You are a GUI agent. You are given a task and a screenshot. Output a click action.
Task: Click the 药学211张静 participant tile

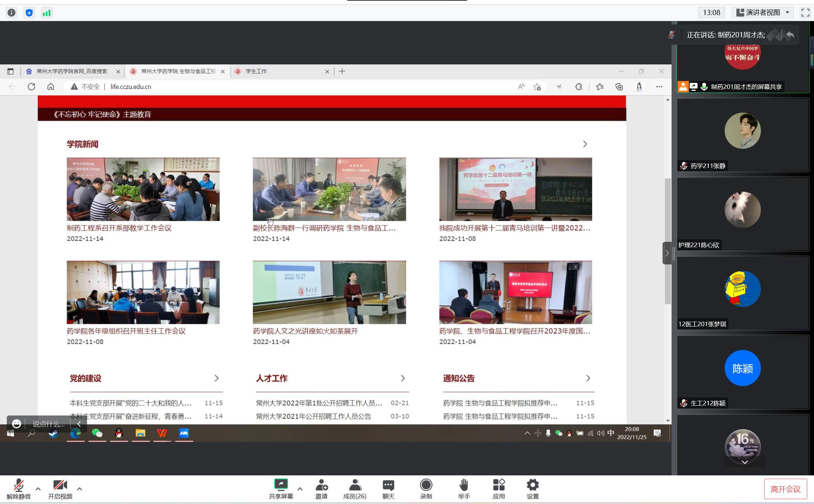[742, 135]
